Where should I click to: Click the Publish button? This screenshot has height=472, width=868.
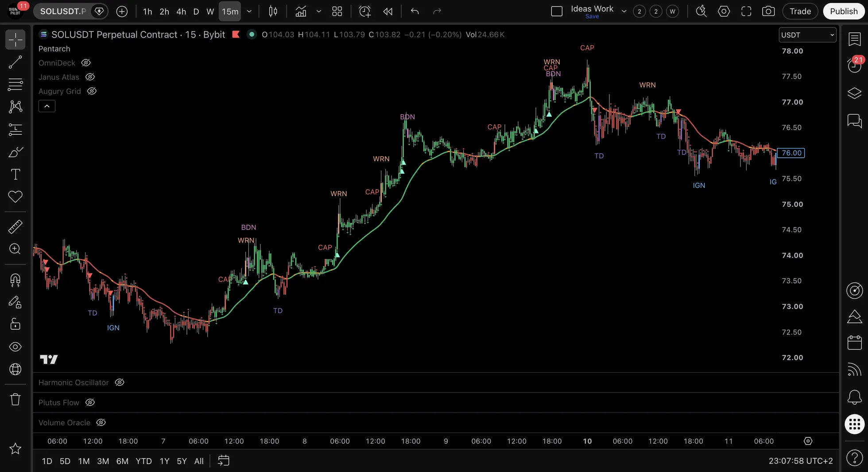844,12
